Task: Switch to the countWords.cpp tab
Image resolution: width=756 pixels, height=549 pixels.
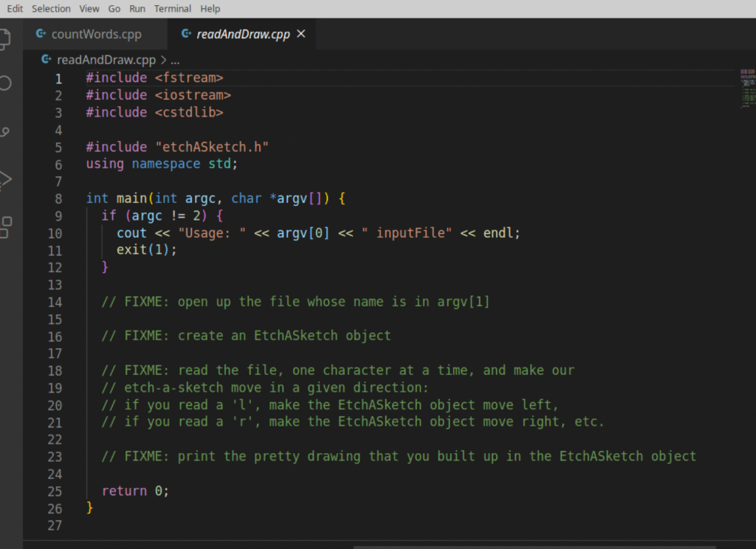Action: pyautogui.click(x=95, y=34)
